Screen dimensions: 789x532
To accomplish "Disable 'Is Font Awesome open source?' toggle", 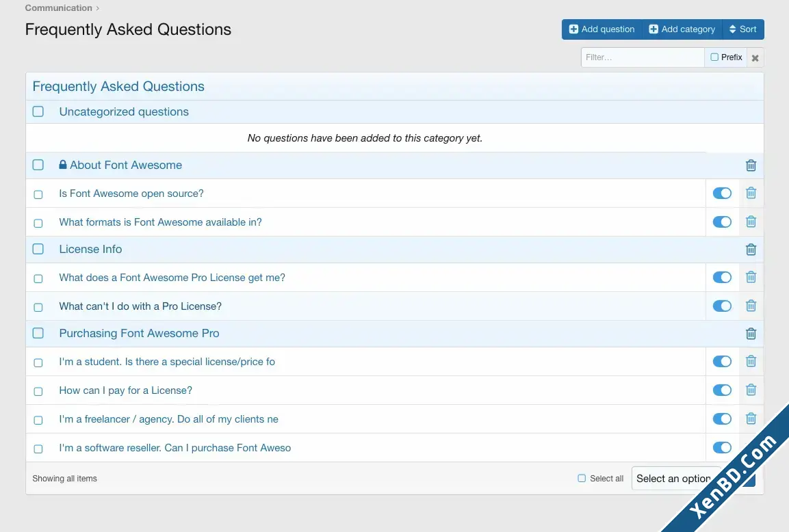I will pos(722,193).
